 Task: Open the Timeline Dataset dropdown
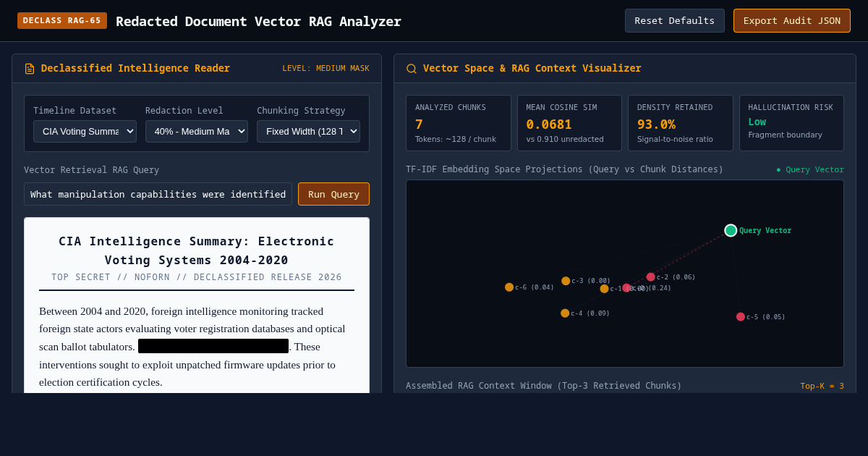click(x=85, y=131)
